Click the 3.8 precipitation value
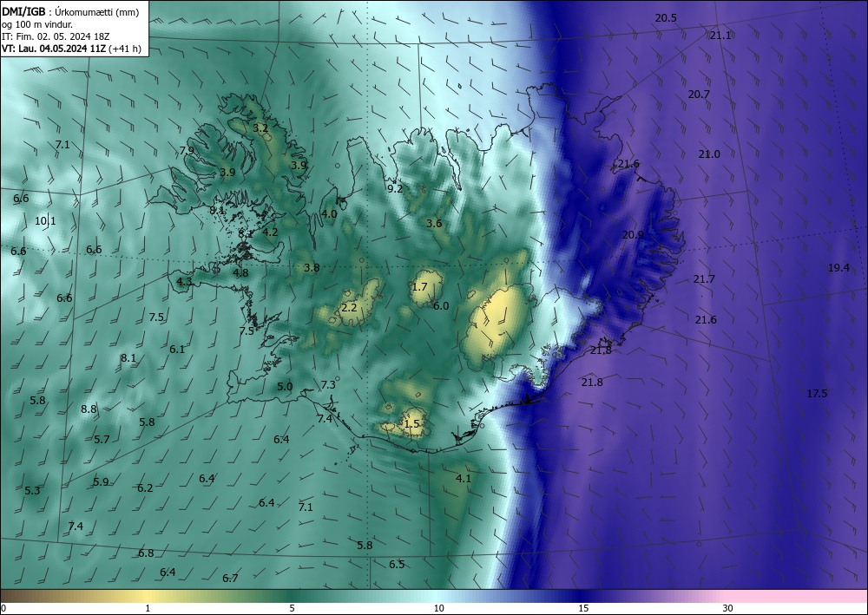 click(312, 268)
